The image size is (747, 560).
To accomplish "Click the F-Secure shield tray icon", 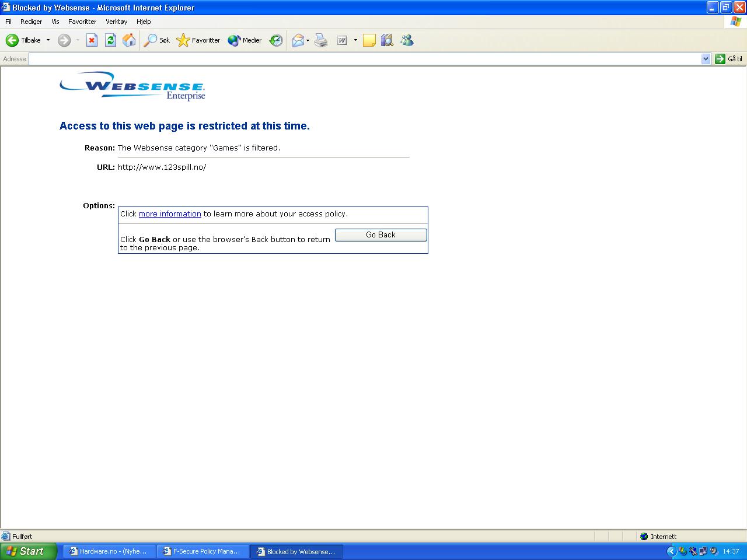I will point(693,551).
